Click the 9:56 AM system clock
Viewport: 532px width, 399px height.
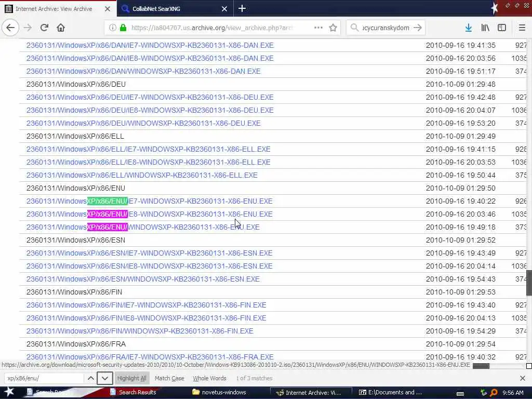click(x=513, y=393)
